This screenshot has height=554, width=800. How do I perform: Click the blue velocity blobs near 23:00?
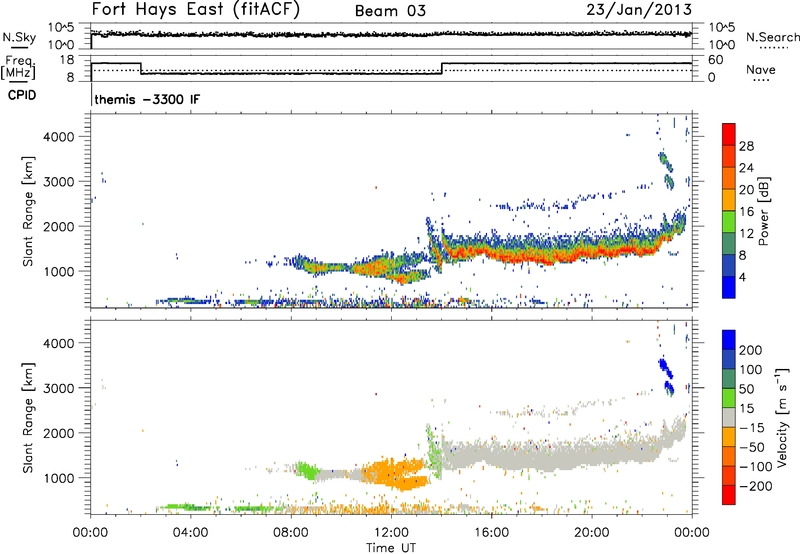tap(666, 376)
